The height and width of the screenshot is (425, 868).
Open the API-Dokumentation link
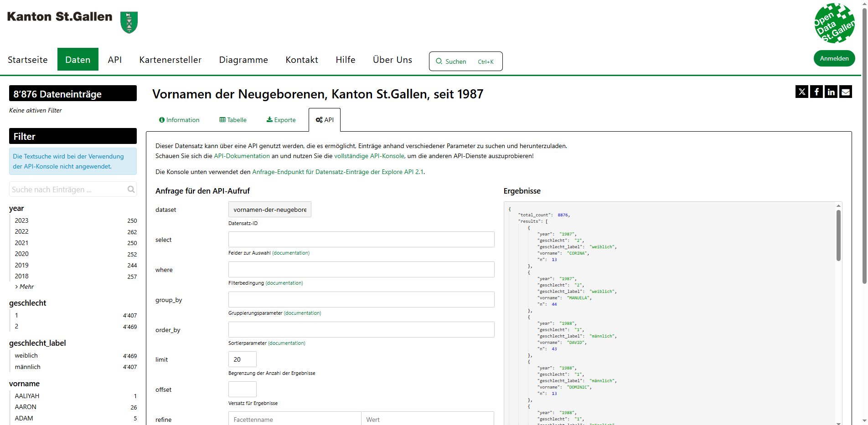241,155
